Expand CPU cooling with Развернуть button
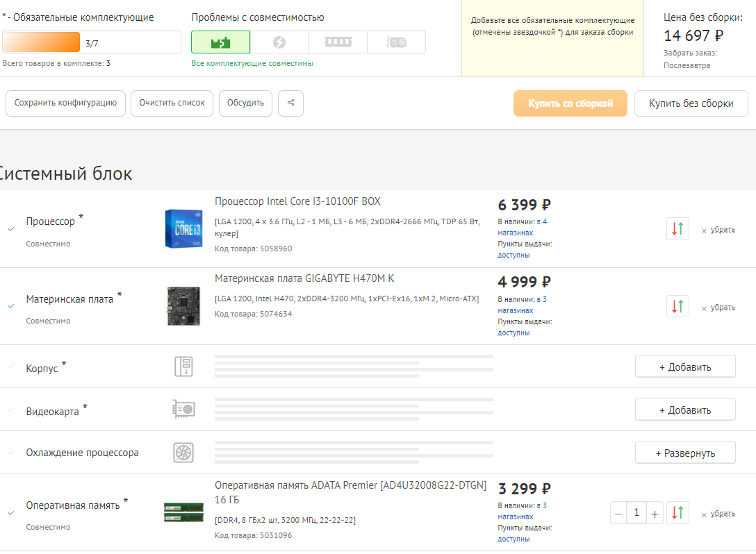 [x=685, y=453]
